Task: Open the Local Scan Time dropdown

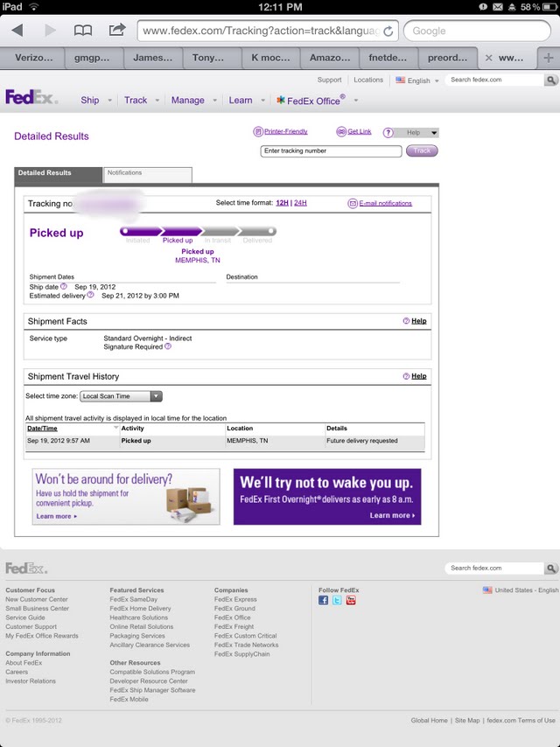Action: pos(122,396)
